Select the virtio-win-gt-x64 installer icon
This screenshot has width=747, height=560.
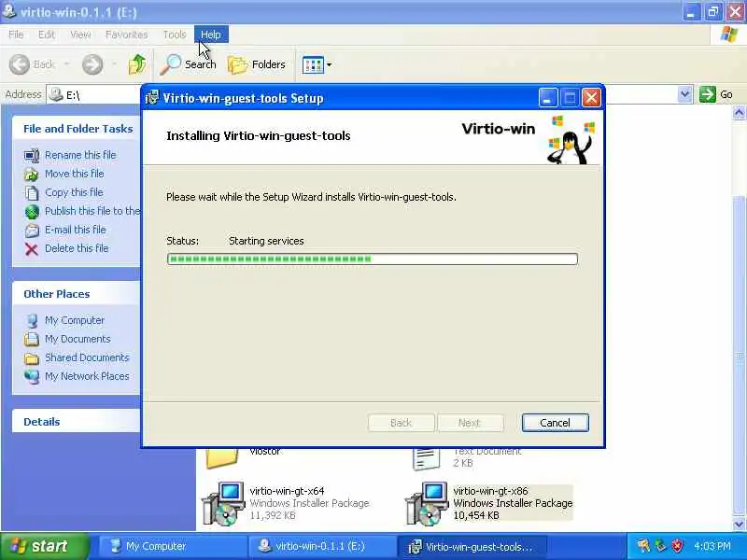coord(223,504)
